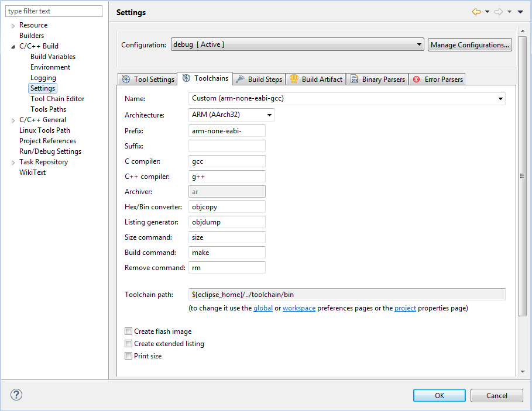Screen dimensions: 532x411
Task: Open the Architecture dropdown
Action: coord(232,115)
